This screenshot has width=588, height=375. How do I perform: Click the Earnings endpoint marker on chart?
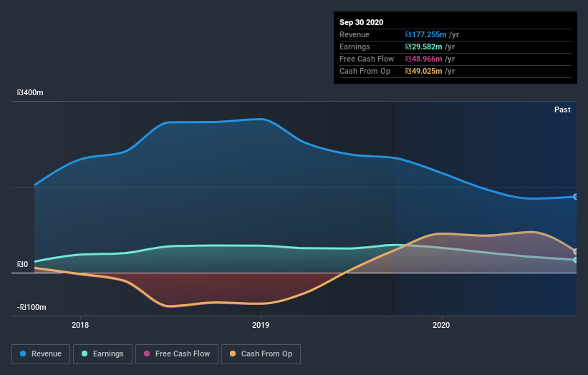(576, 260)
